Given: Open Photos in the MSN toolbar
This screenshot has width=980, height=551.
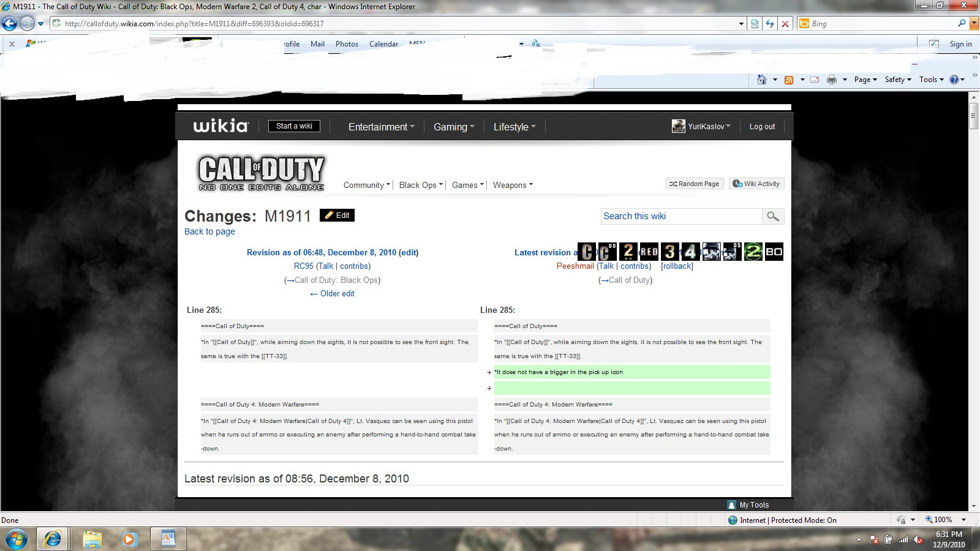Looking at the screenshot, I should point(347,44).
